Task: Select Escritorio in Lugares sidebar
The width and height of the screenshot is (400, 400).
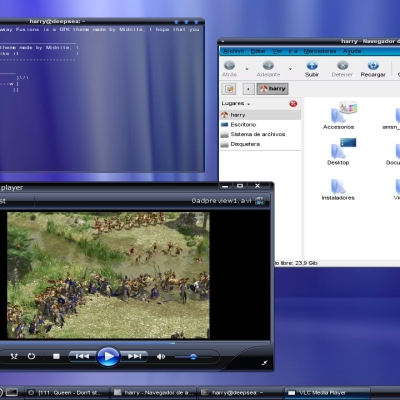Action: click(x=260, y=124)
